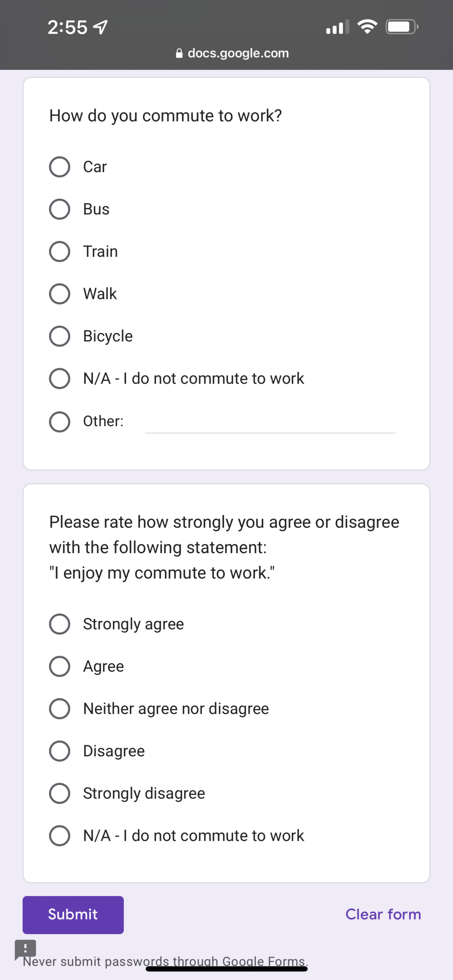Select the Walk commute option
Image resolution: width=453 pixels, height=980 pixels.
[x=59, y=293]
